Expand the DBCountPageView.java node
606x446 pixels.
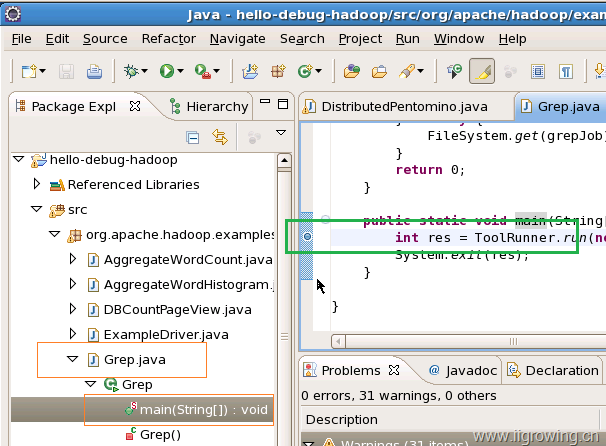73,309
